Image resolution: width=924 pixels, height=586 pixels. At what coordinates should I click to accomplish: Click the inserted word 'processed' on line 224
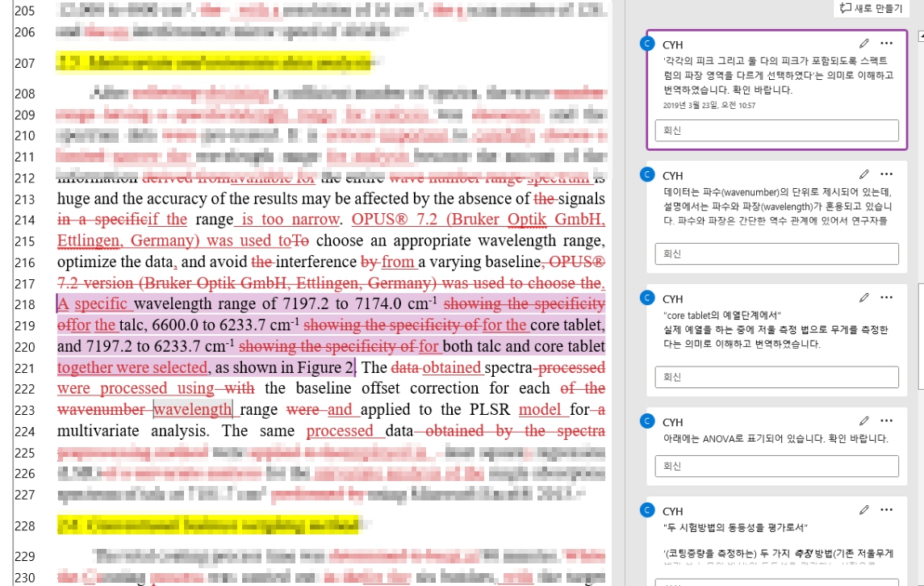(x=340, y=431)
